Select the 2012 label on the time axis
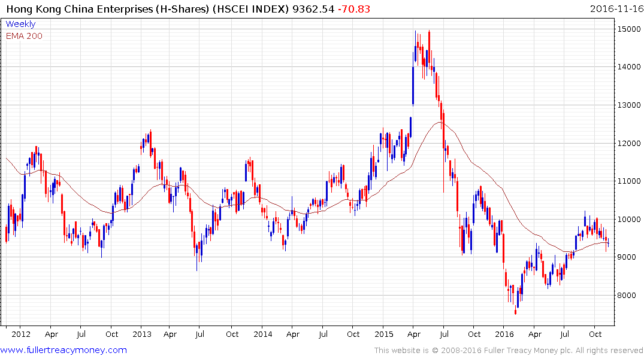 tap(20, 334)
